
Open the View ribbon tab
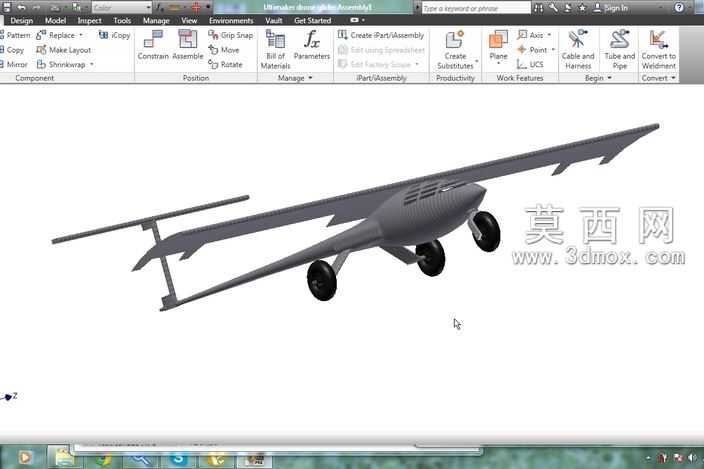pos(189,21)
